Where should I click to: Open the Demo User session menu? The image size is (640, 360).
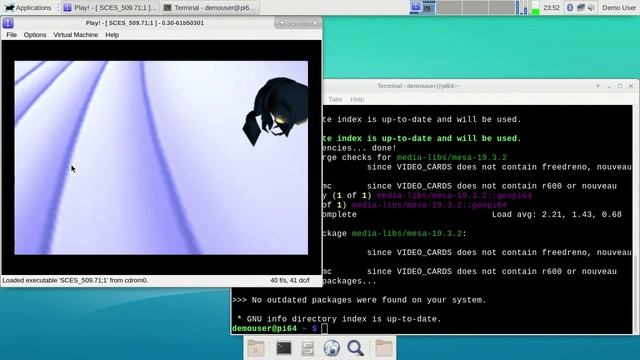tap(619, 7)
